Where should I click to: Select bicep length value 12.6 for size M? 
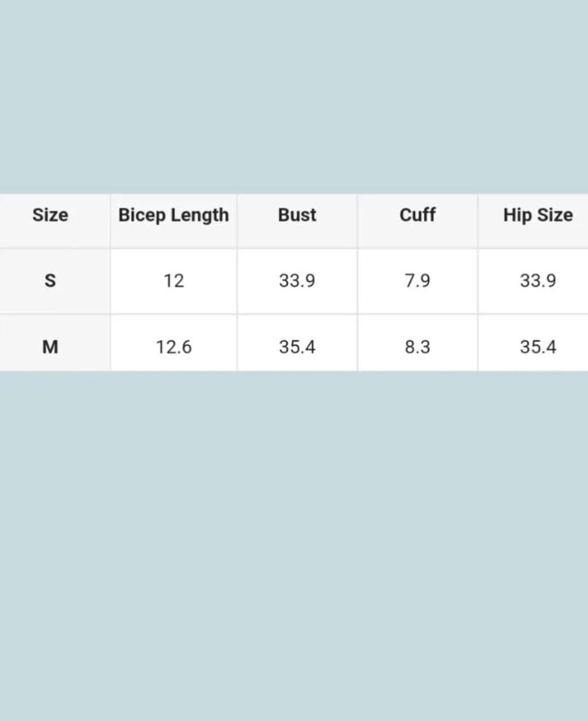(173, 346)
